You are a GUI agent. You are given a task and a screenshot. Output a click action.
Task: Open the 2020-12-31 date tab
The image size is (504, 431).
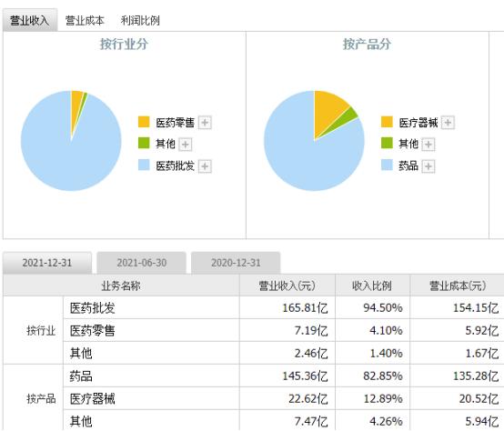[236, 263]
